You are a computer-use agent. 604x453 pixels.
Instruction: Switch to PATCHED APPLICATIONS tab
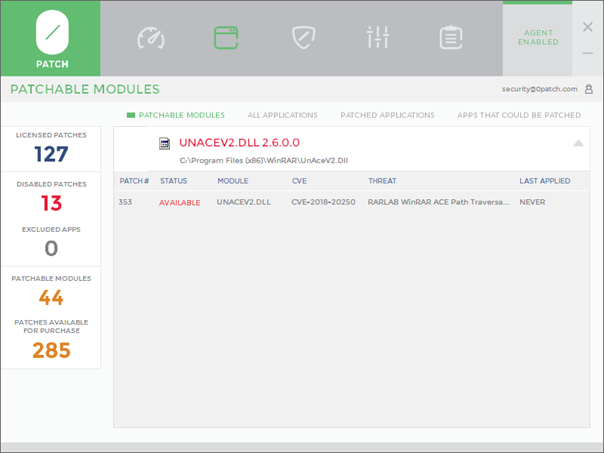click(387, 115)
